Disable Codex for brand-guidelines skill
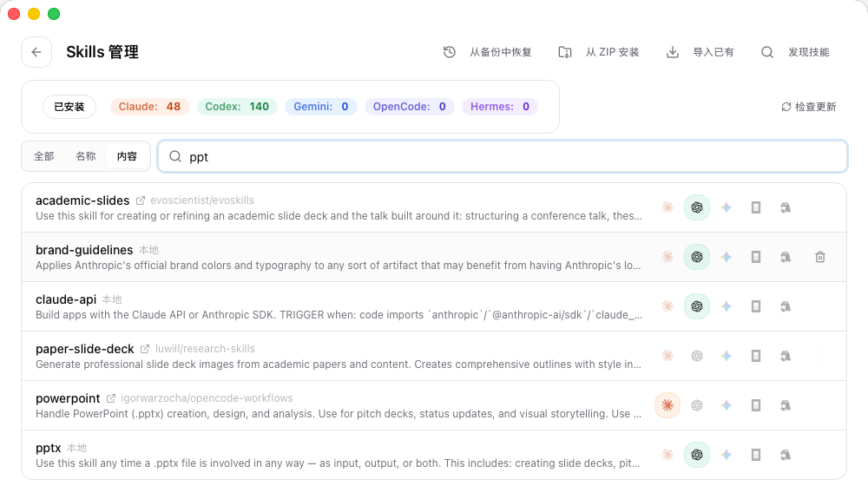 (x=697, y=257)
